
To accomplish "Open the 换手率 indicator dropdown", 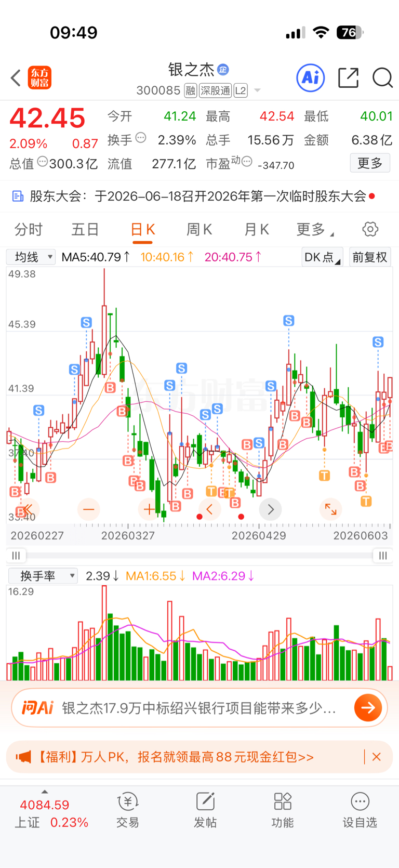I will [43, 575].
